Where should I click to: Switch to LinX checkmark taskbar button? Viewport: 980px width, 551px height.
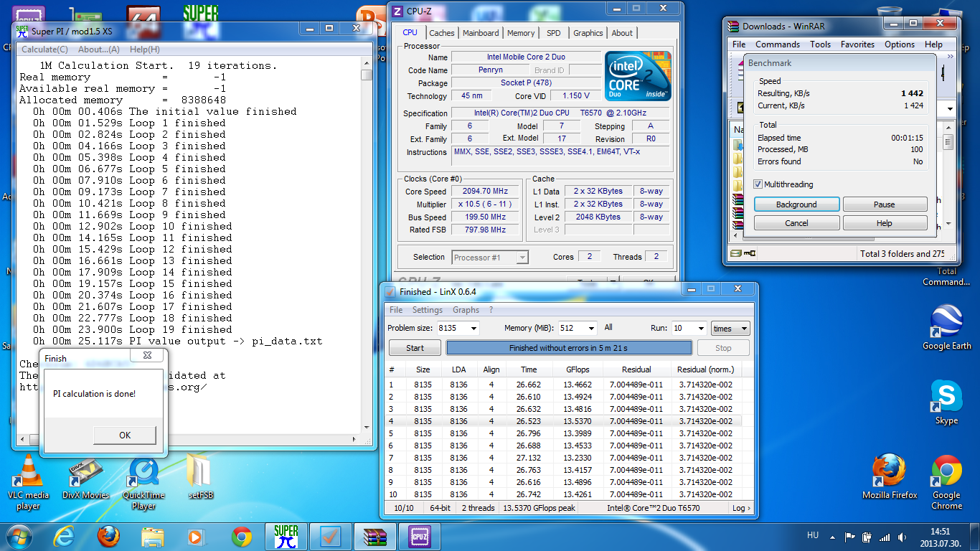330,537
